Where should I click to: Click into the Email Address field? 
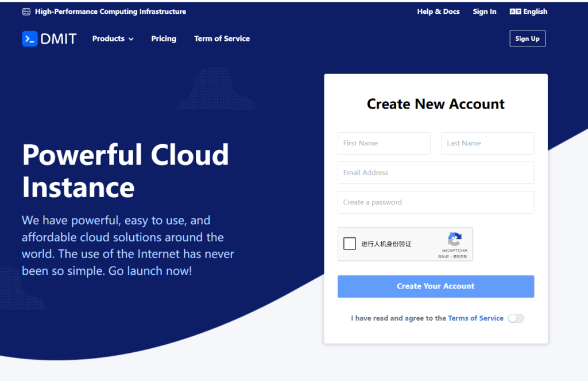pyautogui.click(x=436, y=172)
